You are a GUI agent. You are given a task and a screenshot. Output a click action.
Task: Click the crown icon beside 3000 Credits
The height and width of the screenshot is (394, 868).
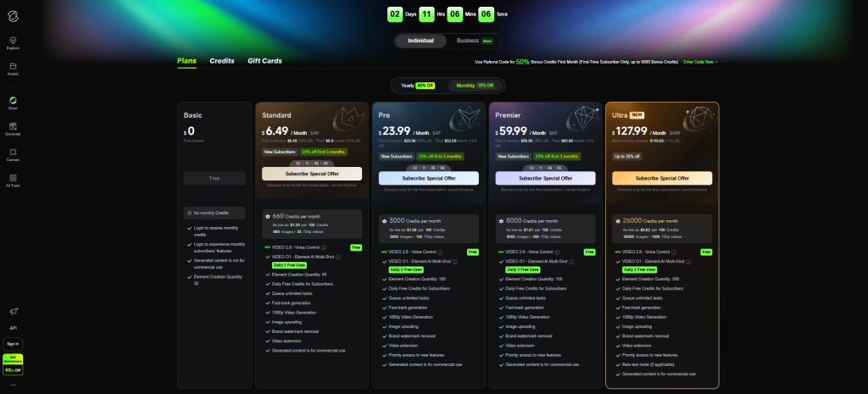pyautogui.click(x=384, y=221)
